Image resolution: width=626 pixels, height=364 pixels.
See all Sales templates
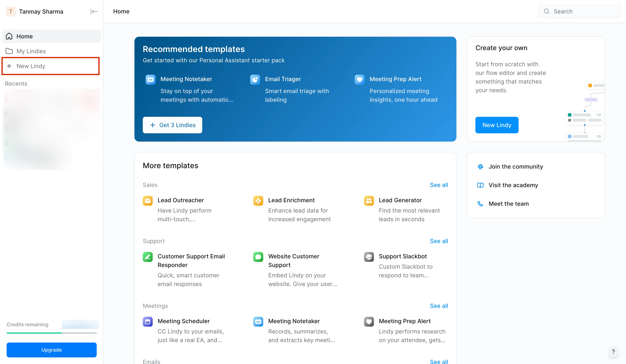(439, 185)
